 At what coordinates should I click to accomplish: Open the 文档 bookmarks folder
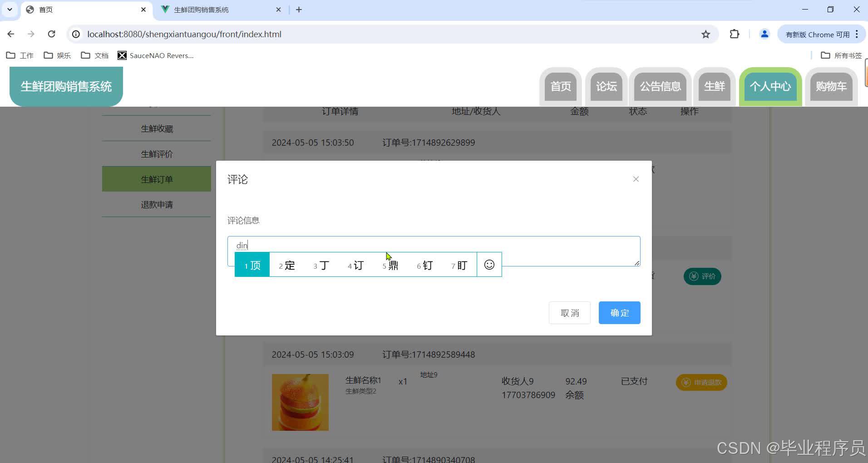pyautogui.click(x=94, y=55)
